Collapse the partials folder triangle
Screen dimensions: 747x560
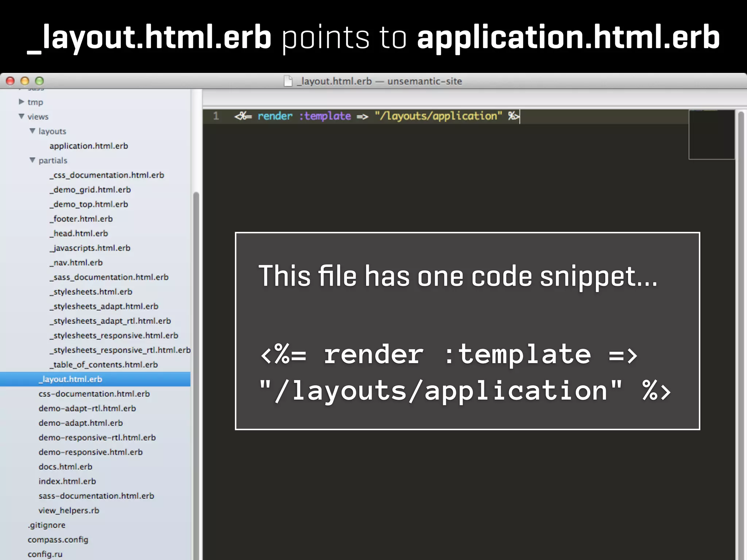pos(32,160)
